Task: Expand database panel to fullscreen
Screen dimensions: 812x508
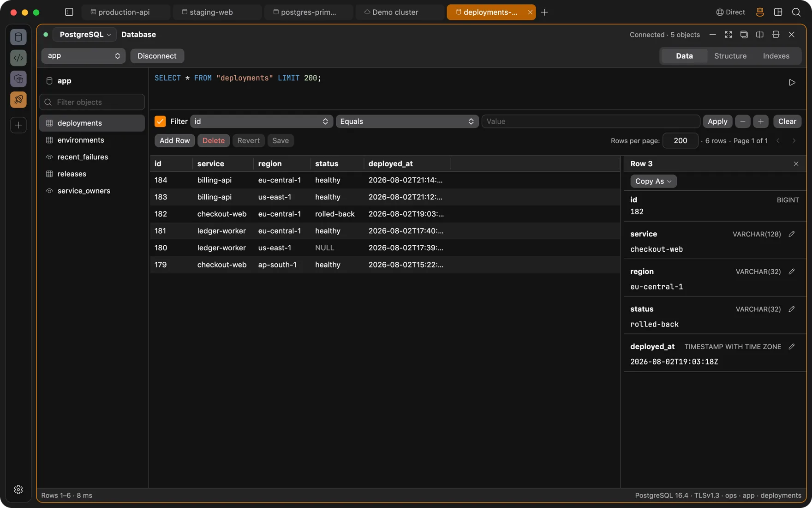Action: [728, 35]
